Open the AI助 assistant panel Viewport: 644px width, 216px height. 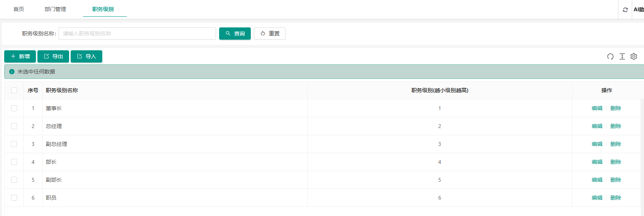(x=638, y=10)
